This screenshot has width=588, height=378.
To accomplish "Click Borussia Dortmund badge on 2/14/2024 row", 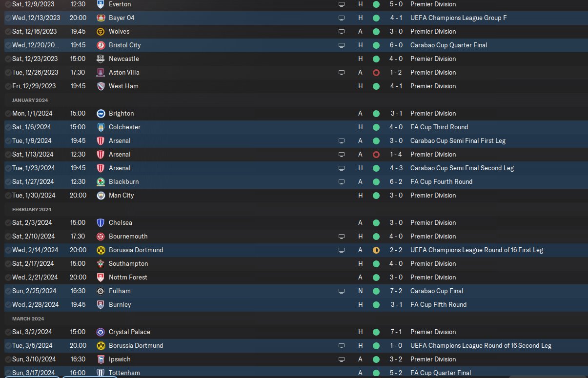I will 101,250.
